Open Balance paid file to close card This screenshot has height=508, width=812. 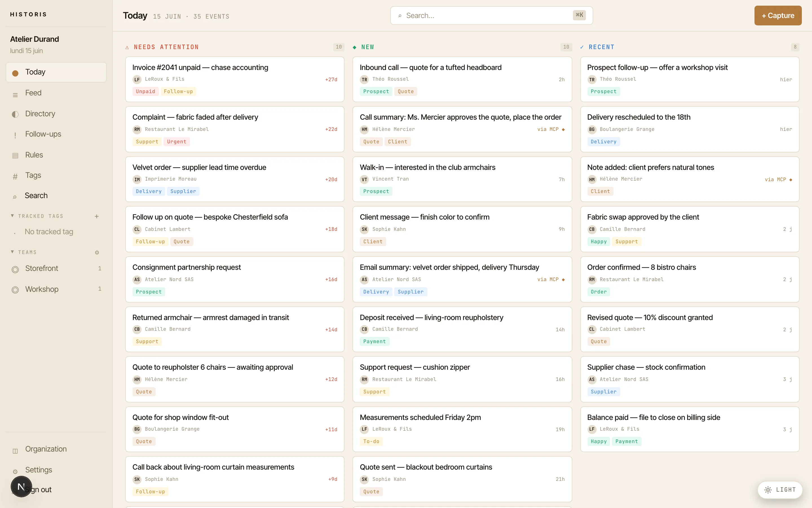[690, 429]
